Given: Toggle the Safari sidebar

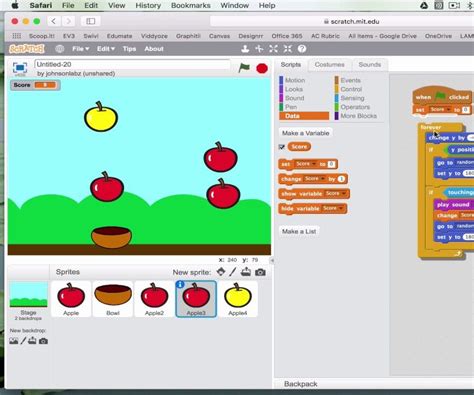Looking at the screenshot, I should (91, 21).
